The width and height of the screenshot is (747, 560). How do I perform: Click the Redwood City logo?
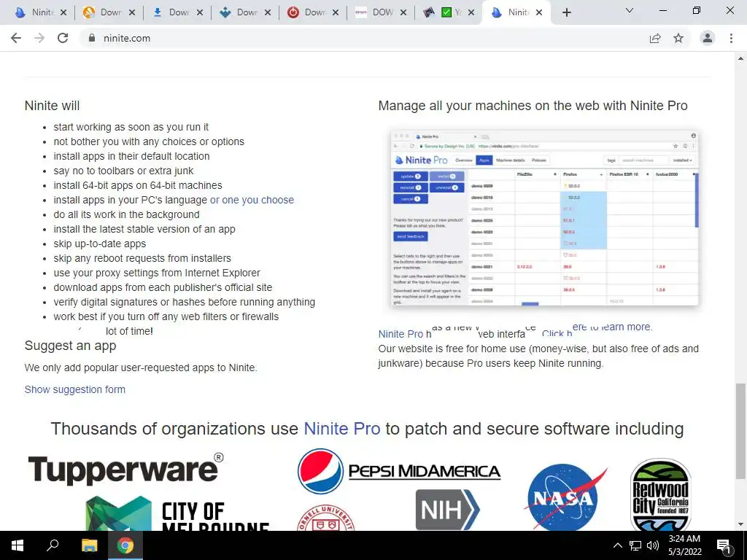pyautogui.click(x=661, y=495)
